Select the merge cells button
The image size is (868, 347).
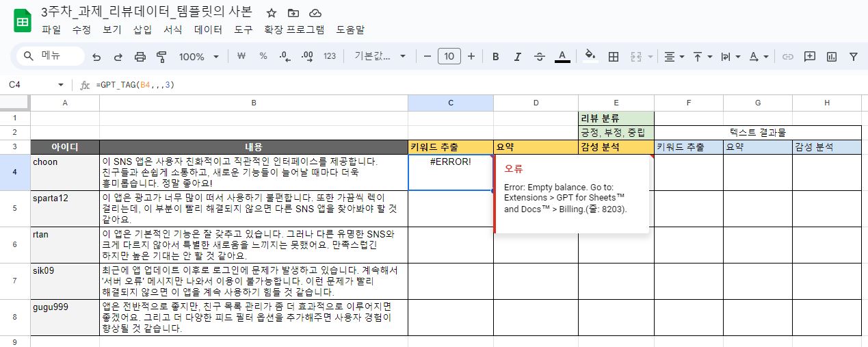click(x=635, y=57)
